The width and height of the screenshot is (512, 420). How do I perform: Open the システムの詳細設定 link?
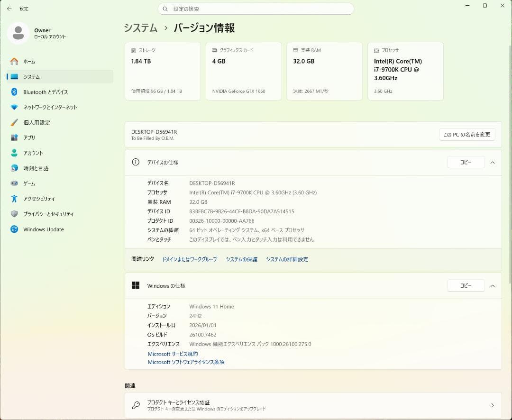click(x=288, y=259)
